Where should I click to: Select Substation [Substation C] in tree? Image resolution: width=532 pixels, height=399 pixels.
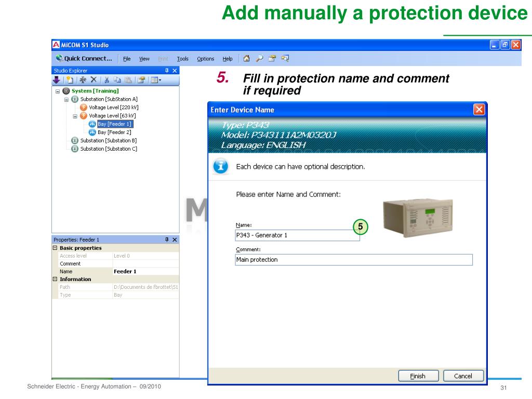coord(109,149)
